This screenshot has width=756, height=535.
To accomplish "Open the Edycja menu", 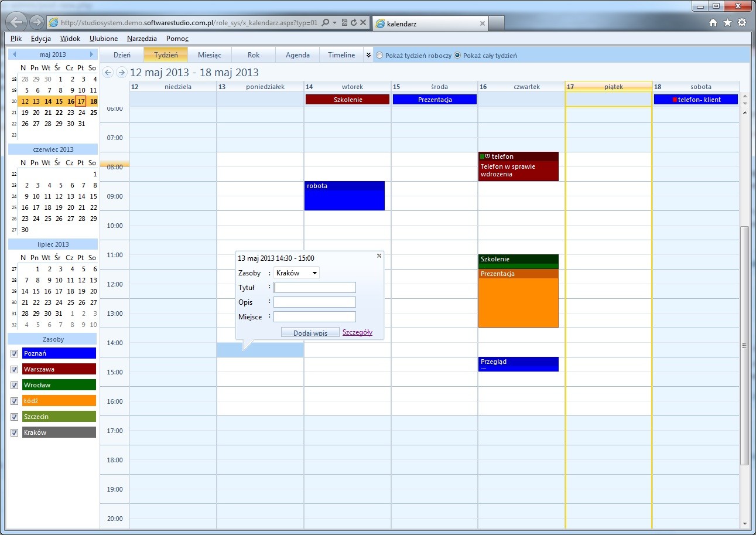I will 41,39.
